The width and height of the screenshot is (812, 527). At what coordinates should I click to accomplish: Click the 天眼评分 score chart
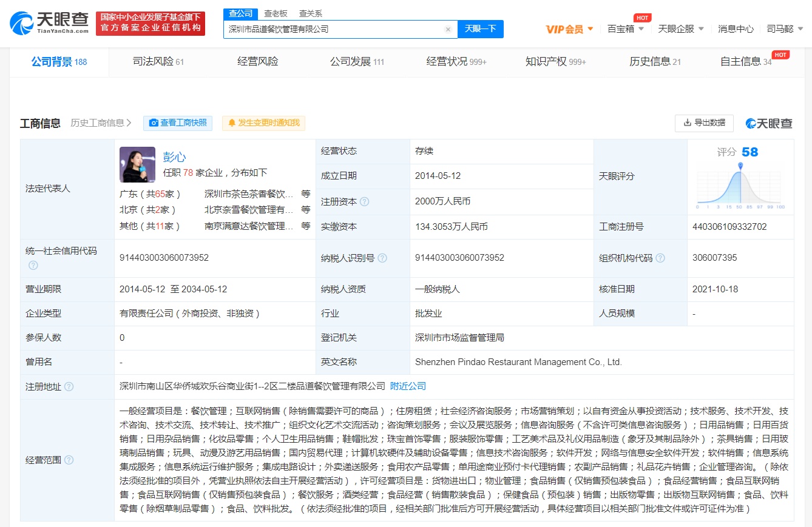point(740,186)
